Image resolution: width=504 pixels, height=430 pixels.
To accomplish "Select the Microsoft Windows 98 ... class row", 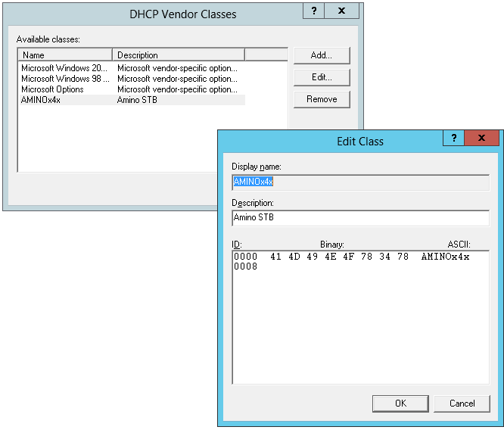I will pyautogui.click(x=132, y=79).
